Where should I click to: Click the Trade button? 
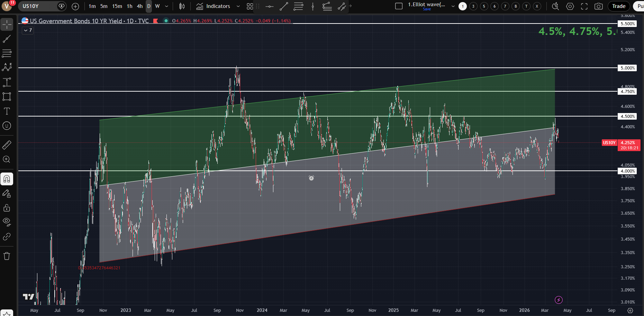coord(618,6)
